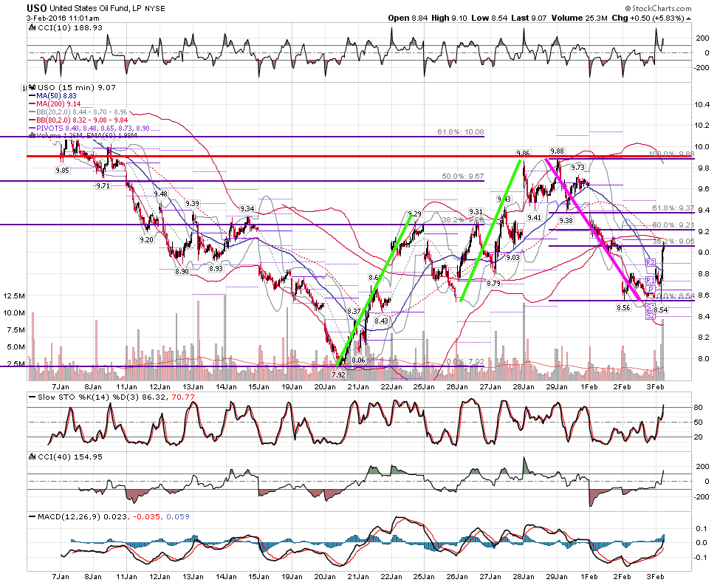Click the "Last 9.07" quote value

[x=529, y=18]
